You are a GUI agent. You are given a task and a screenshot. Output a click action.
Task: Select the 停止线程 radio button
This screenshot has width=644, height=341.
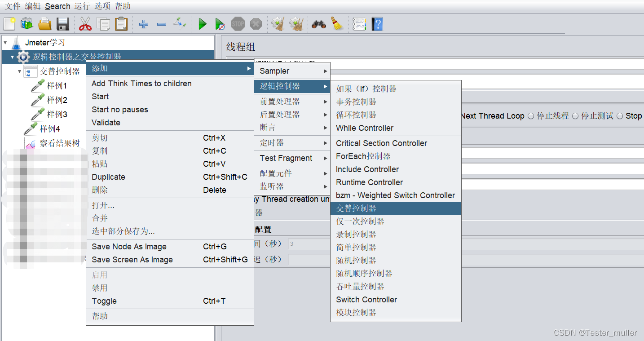pos(531,116)
